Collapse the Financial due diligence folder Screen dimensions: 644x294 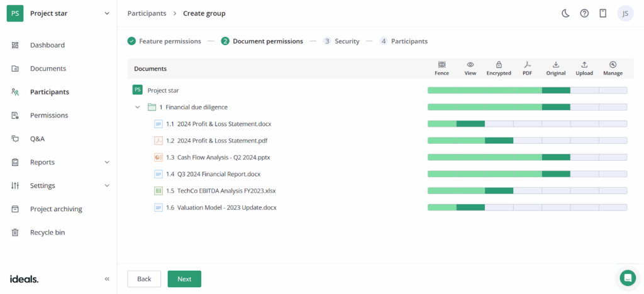[138, 107]
